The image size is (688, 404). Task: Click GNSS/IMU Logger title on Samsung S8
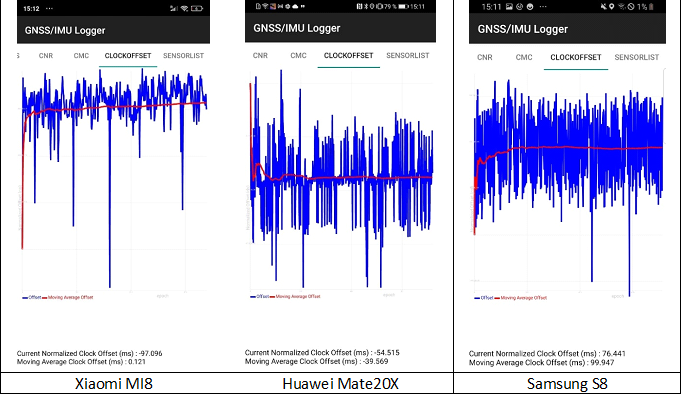(523, 29)
